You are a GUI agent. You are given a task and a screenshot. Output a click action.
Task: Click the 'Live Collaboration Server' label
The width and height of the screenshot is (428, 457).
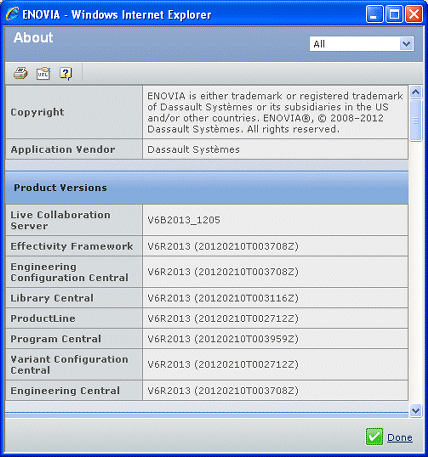[60, 220]
